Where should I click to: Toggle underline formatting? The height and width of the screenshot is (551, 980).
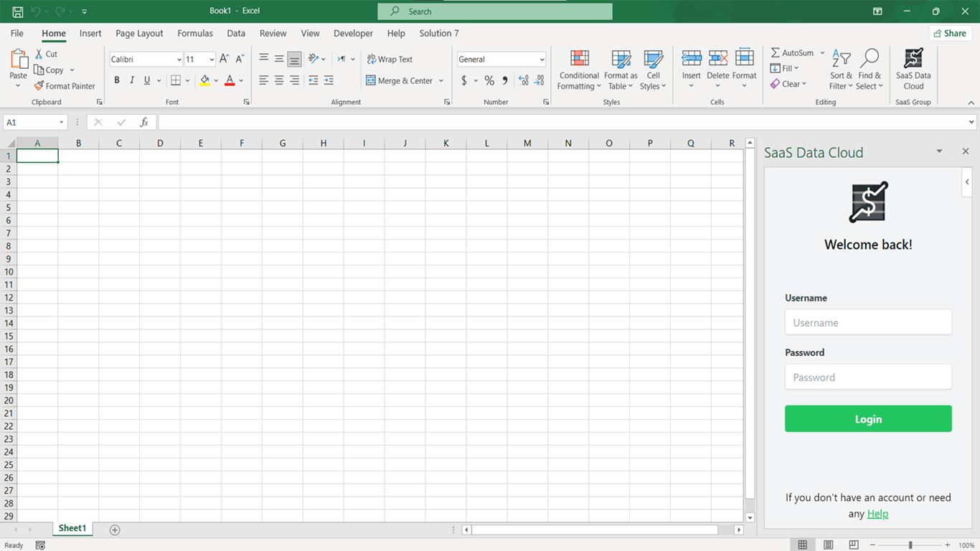click(147, 80)
